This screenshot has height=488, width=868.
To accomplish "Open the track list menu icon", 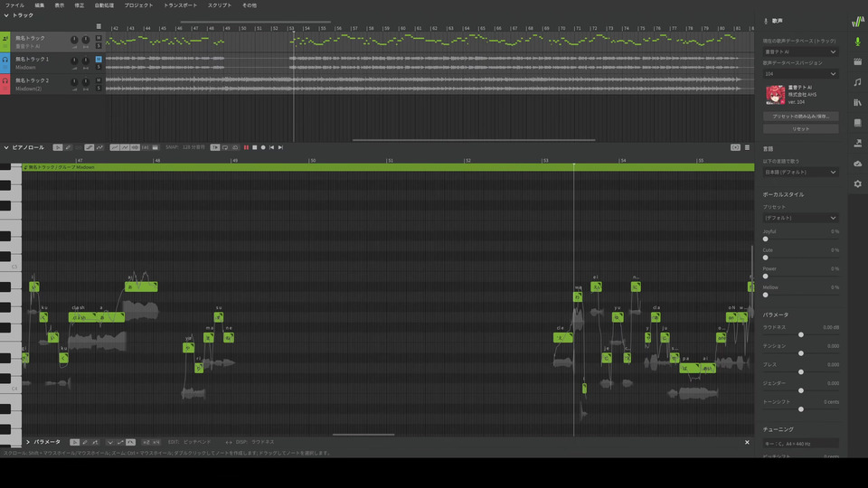I will tap(99, 26).
